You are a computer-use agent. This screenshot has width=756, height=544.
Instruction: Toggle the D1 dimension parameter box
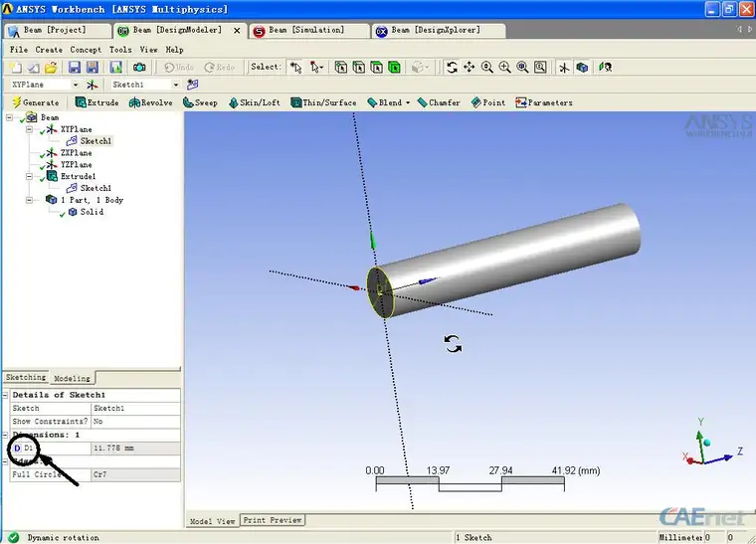point(17,449)
